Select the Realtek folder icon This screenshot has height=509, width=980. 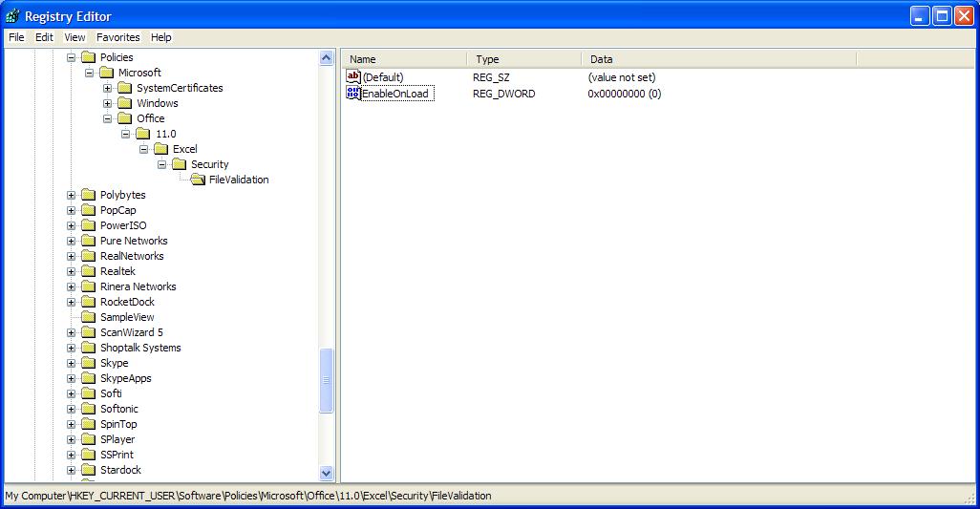[x=89, y=271]
